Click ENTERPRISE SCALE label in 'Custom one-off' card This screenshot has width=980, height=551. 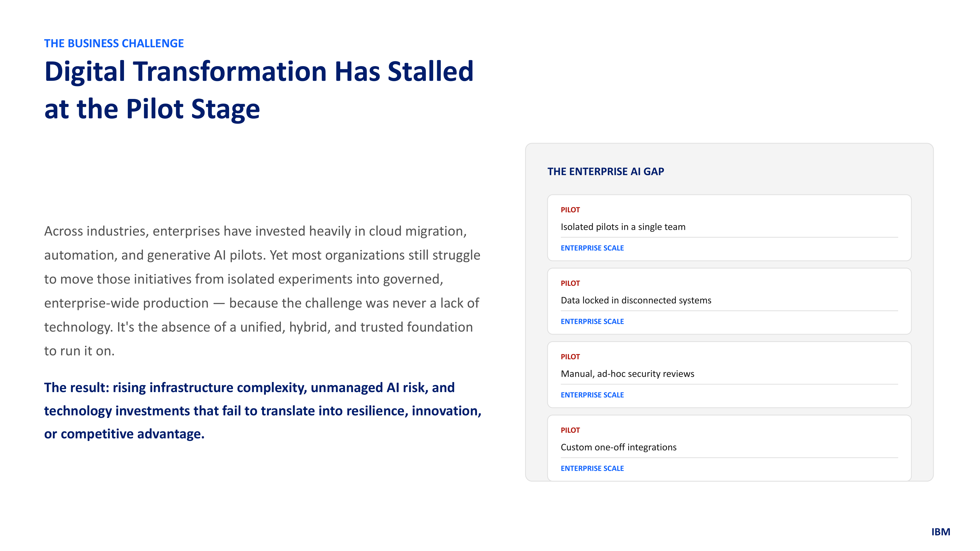click(592, 468)
